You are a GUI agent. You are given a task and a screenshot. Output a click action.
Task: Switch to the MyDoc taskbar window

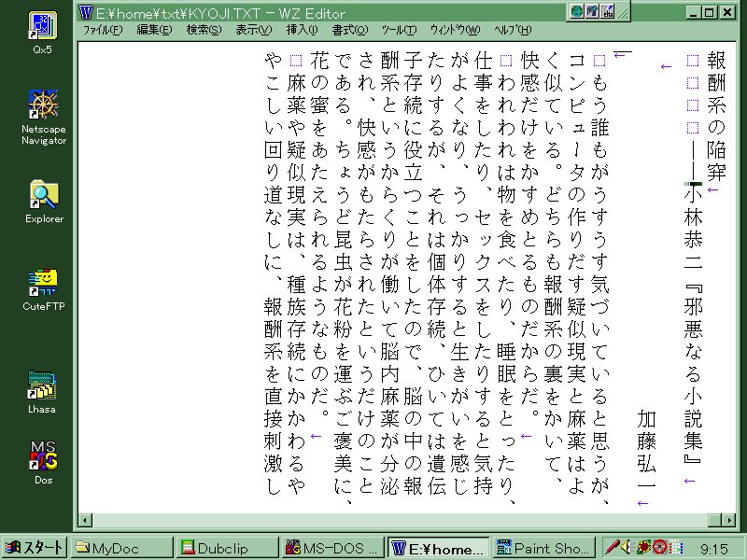[x=122, y=547]
